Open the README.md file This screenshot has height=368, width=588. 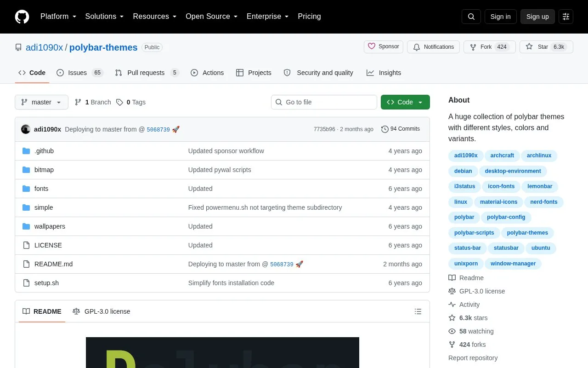53,264
